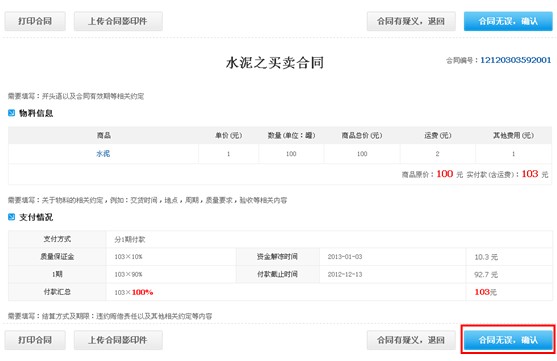Click the 分1期付款 value
The height and width of the screenshot is (361, 557).
130,239
